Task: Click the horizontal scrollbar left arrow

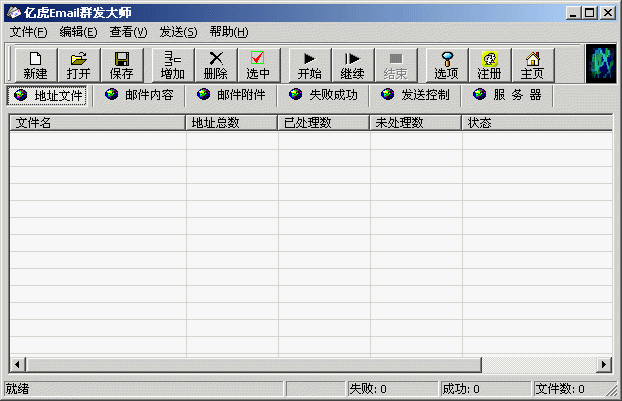Action: click(x=17, y=365)
